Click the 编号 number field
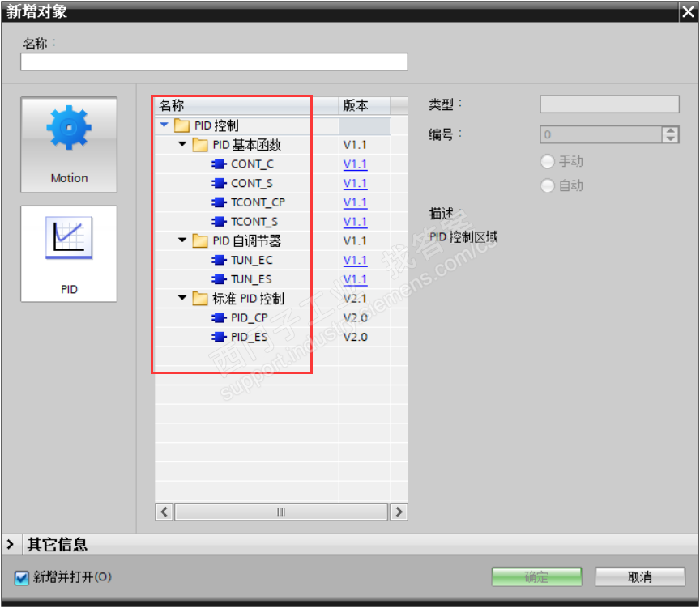Screen dimensions: 700x608 click(x=601, y=134)
